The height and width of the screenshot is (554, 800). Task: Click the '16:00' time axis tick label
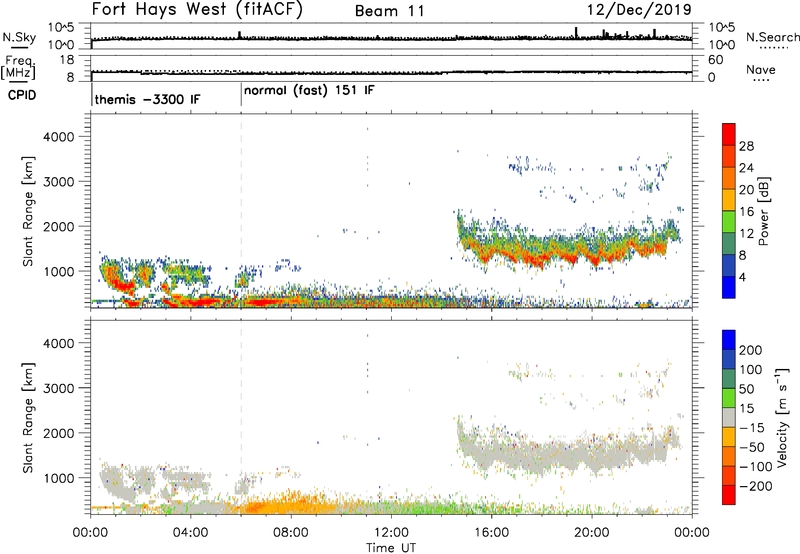[491, 533]
